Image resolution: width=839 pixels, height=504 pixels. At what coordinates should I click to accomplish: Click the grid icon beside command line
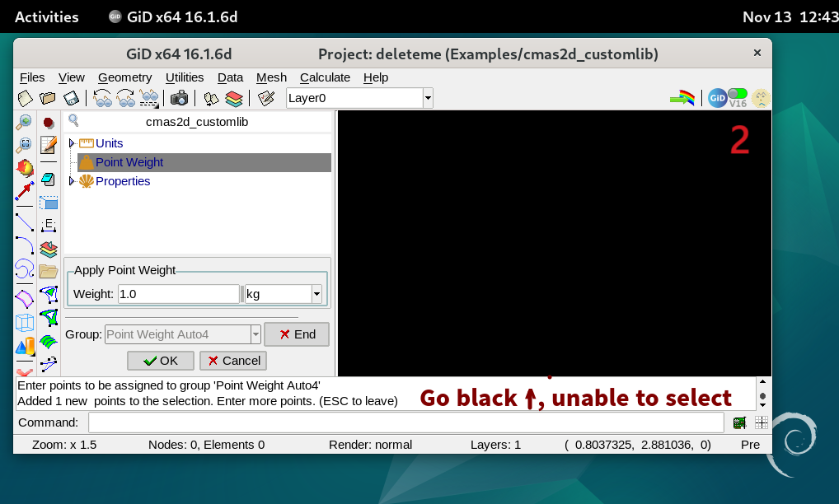pyautogui.click(x=762, y=422)
